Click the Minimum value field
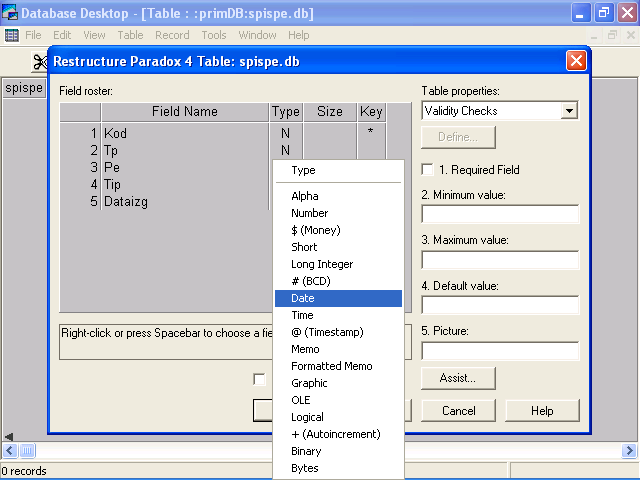The width and height of the screenshot is (640, 480). (x=500, y=214)
